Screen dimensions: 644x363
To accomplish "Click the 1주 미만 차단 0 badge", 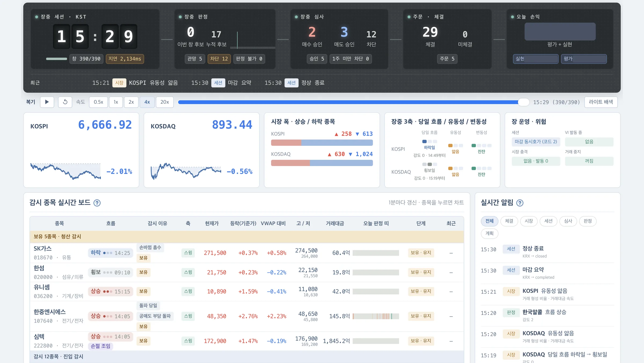I will pos(351,59).
